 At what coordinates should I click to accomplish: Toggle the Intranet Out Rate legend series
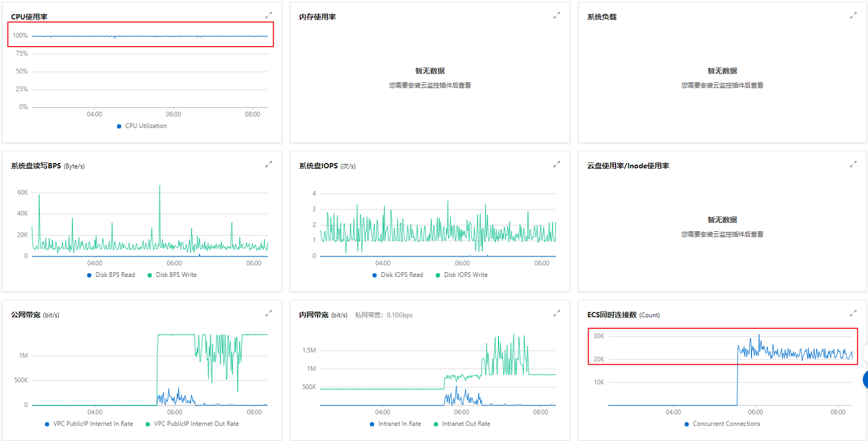[x=462, y=424]
